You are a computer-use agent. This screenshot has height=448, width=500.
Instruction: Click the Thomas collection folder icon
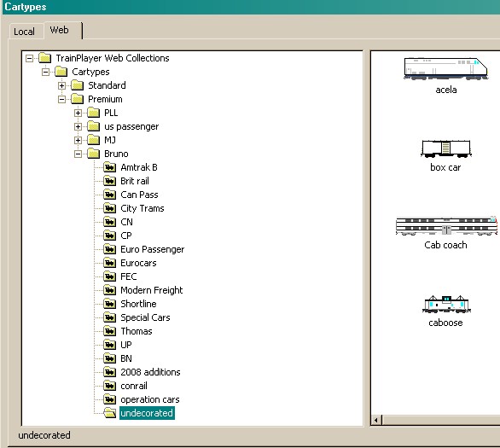[110, 331]
